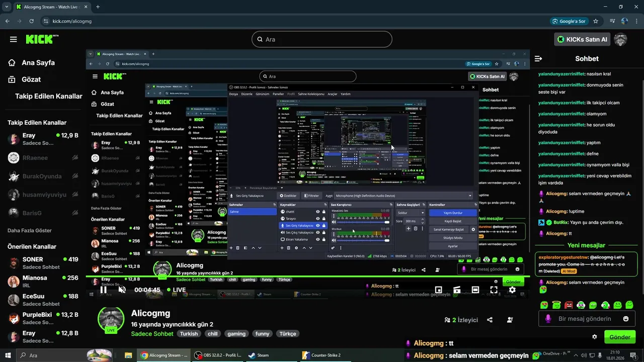The image size is (644, 362).
Task: Click the gaming stream tag
Action: [x=236, y=333]
